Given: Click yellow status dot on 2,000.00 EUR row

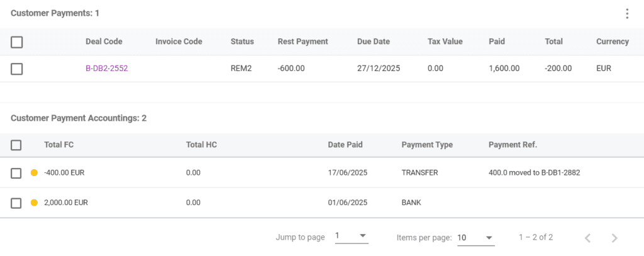Looking at the screenshot, I should (35, 203).
